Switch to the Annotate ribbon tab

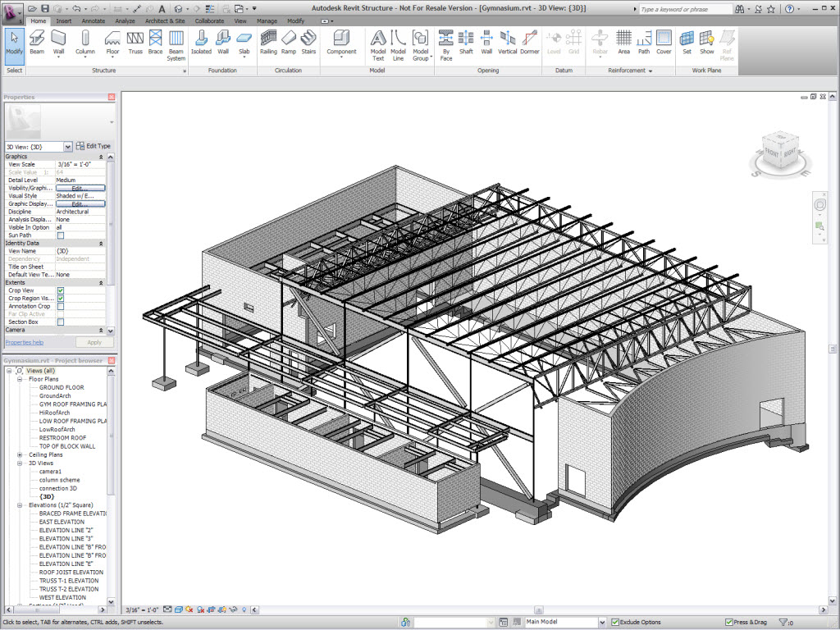coord(93,21)
